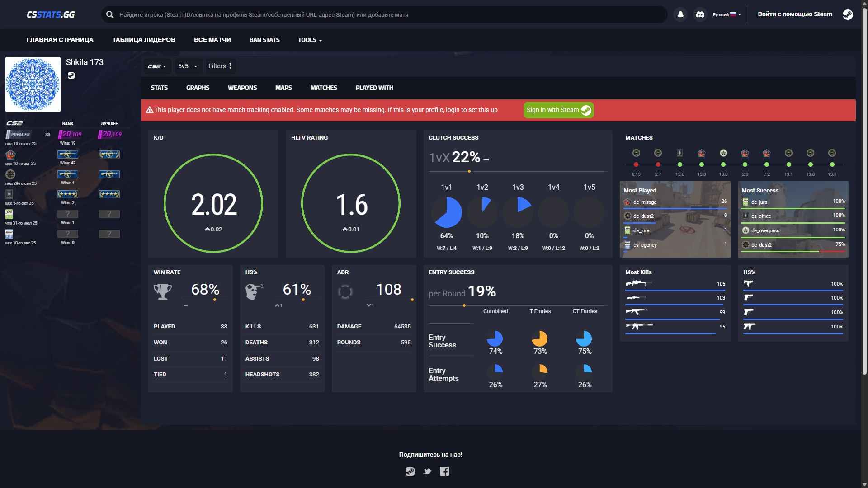Select the de_mirage map icon in Most Played
868x488 pixels.
click(627, 202)
